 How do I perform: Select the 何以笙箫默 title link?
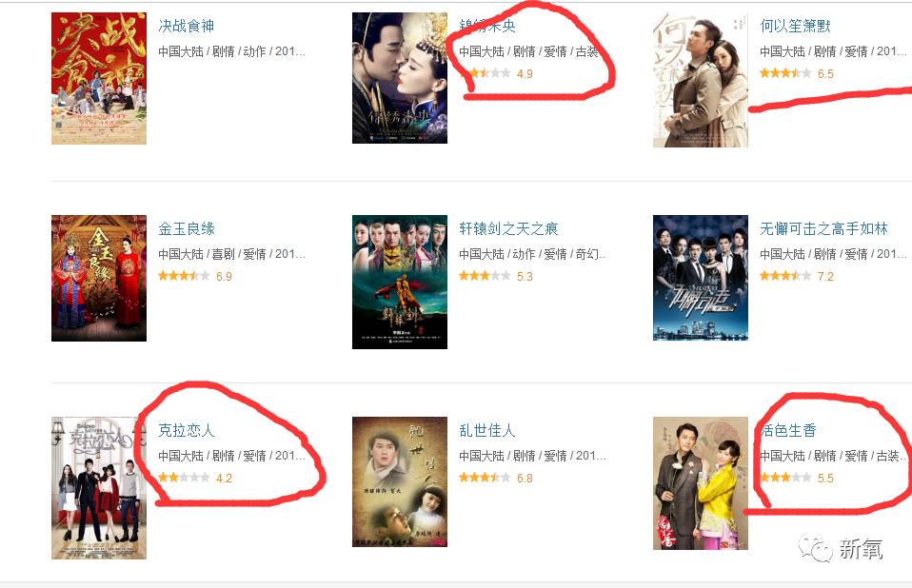coord(795,26)
